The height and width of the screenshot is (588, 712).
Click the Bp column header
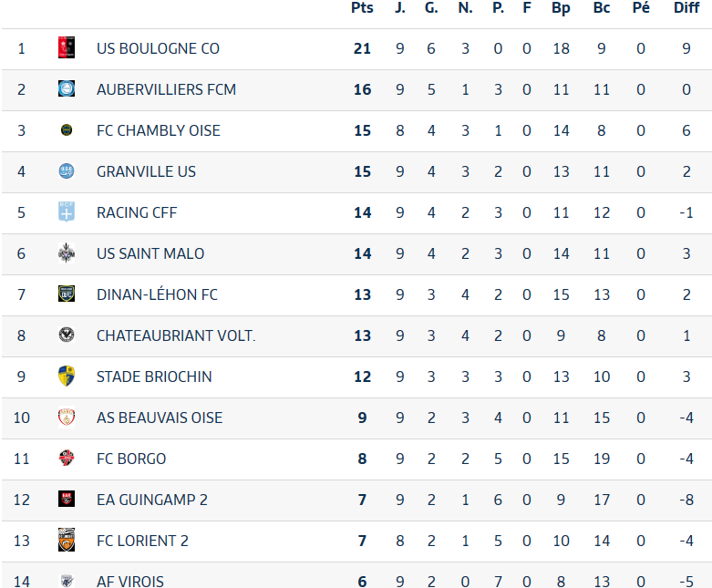click(561, 8)
